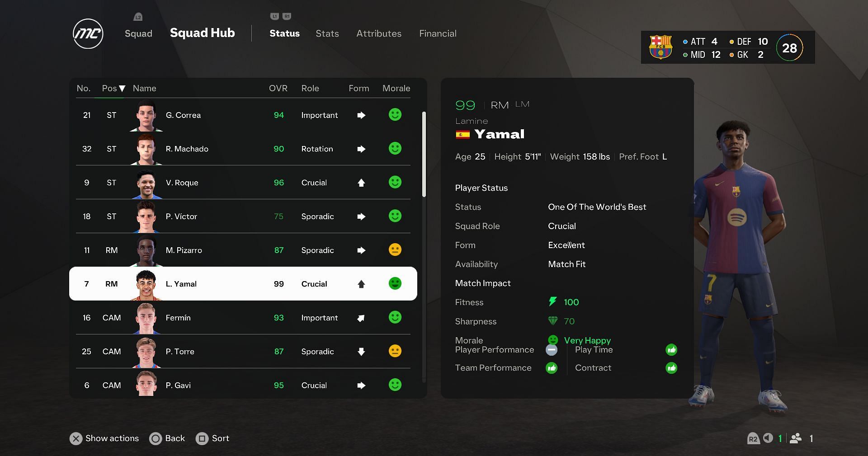Viewport: 868px width, 456px height.
Task: Click the Player Performance neutral minus icon
Action: click(x=551, y=350)
